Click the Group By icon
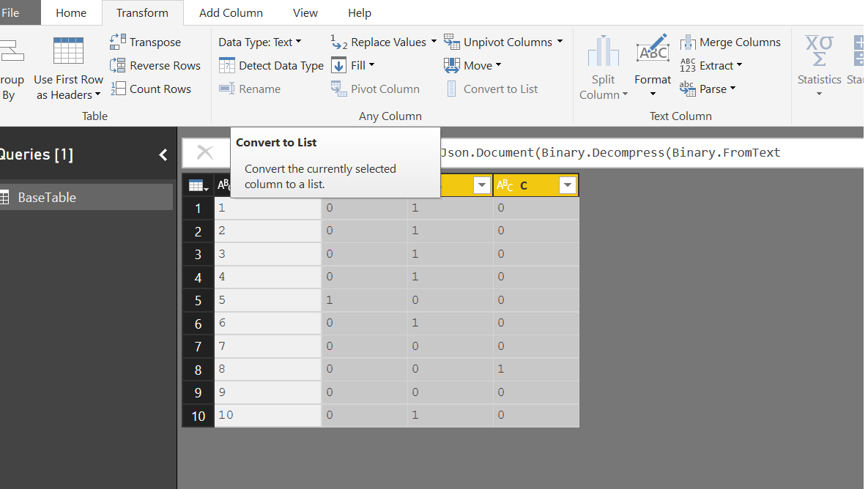Image resolution: width=868 pixels, height=489 pixels. pyautogui.click(x=11, y=51)
